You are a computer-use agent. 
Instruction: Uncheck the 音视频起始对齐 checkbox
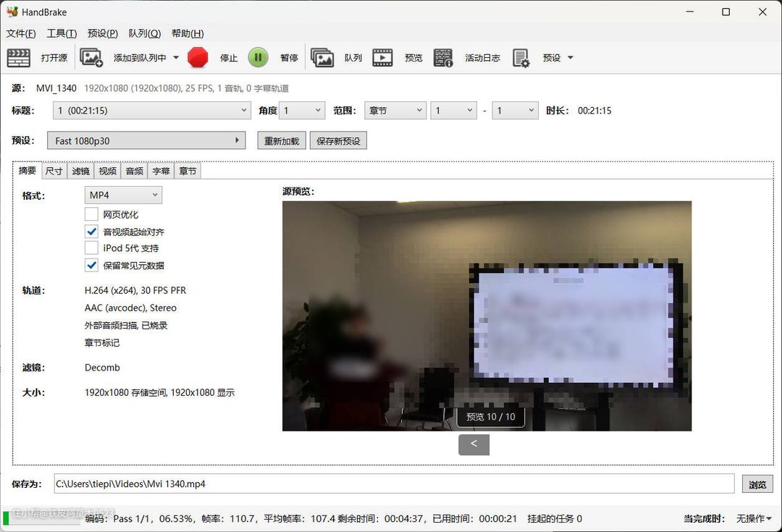tap(91, 232)
